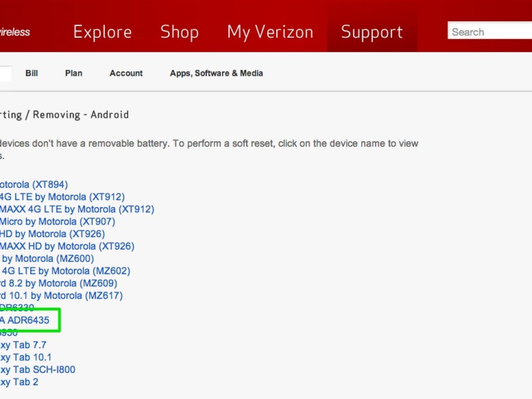This screenshot has width=532, height=399.
Task: Click the Verizon Wireless logo
Action: click(x=15, y=32)
